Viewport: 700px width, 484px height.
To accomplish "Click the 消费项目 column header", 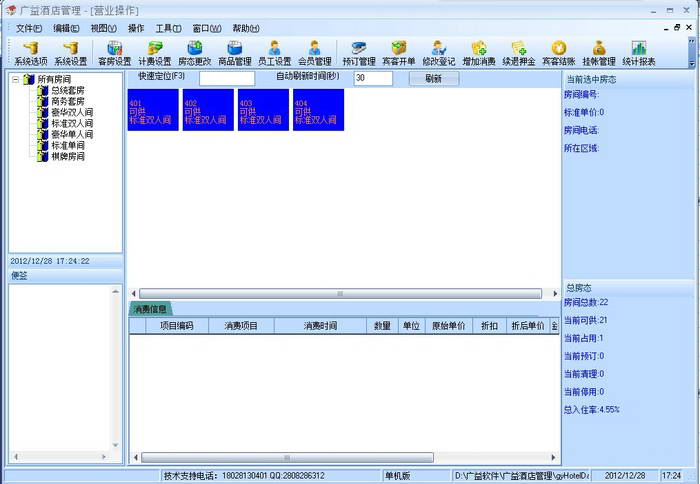I will [241, 326].
